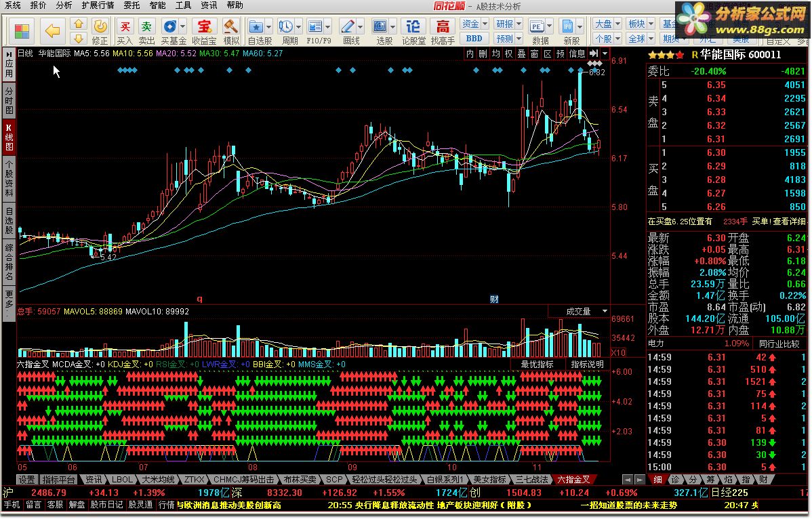
Task: Open the 报价 menu
Action: pyautogui.click(x=39, y=5)
